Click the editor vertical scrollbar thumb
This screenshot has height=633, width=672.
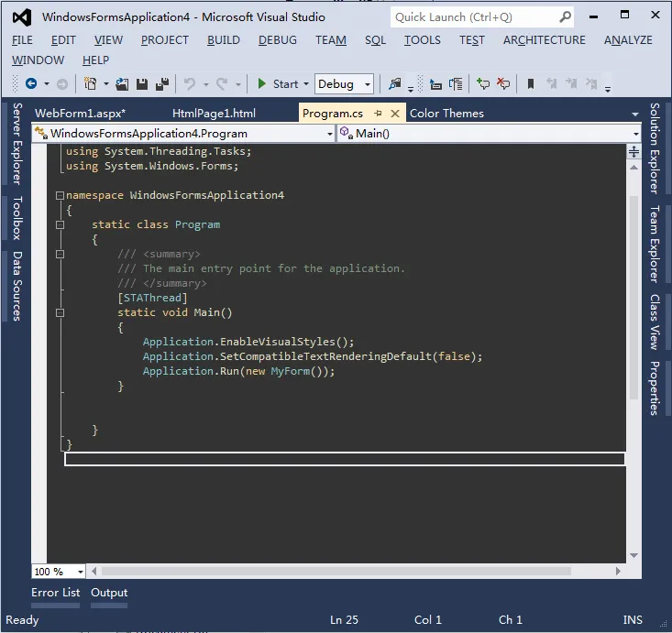[633, 298]
